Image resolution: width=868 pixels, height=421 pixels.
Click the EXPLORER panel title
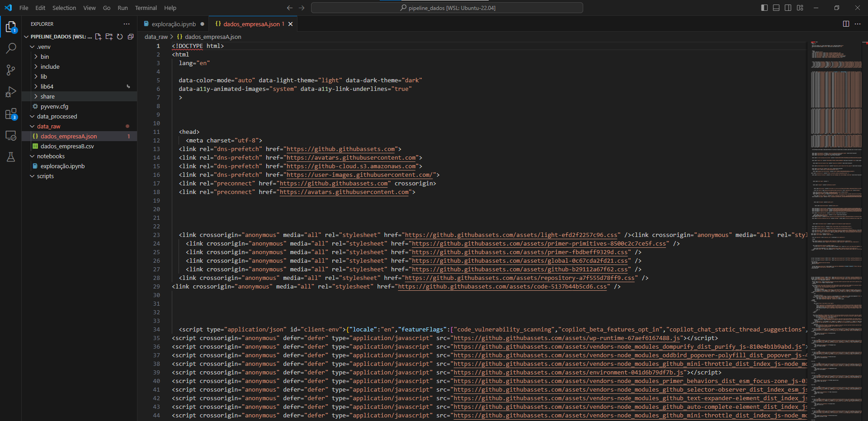pyautogui.click(x=42, y=24)
